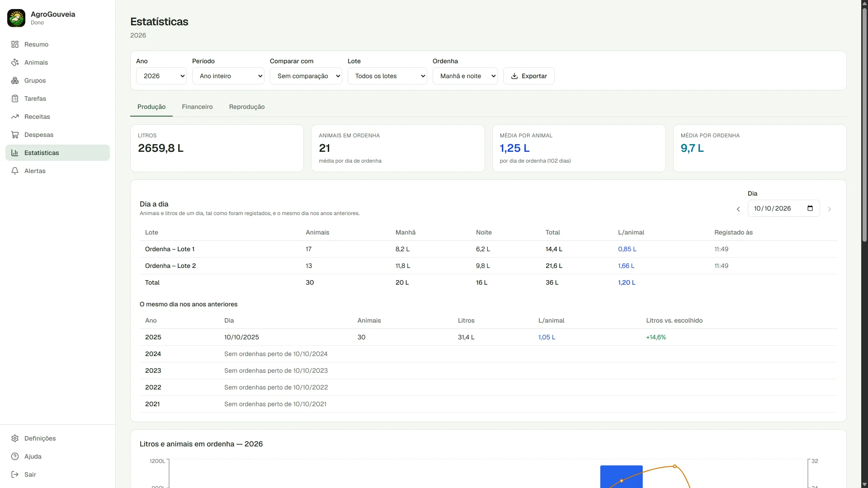Click the Sair logout icon
This screenshot has height=488, width=868.
pos(15,474)
